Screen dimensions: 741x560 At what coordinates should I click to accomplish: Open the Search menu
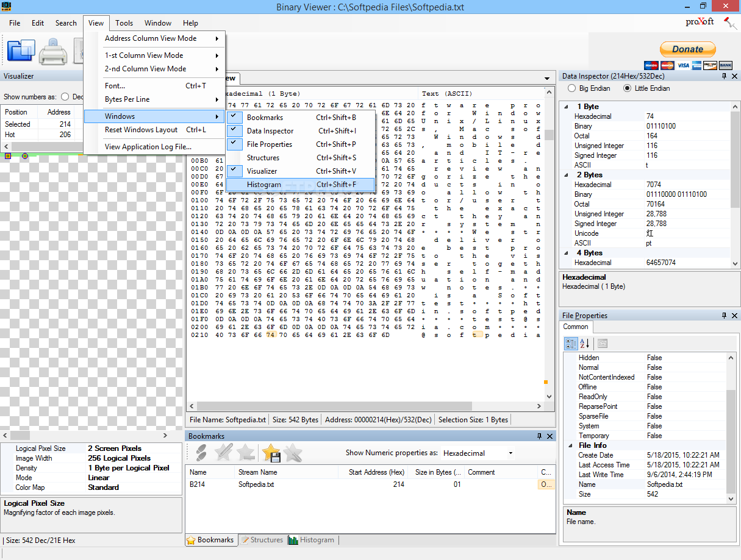point(66,23)
